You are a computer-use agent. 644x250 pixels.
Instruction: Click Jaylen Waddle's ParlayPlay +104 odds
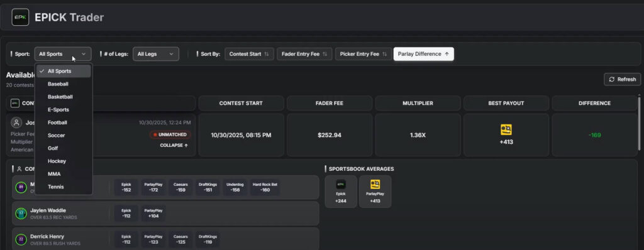point(153,213)
